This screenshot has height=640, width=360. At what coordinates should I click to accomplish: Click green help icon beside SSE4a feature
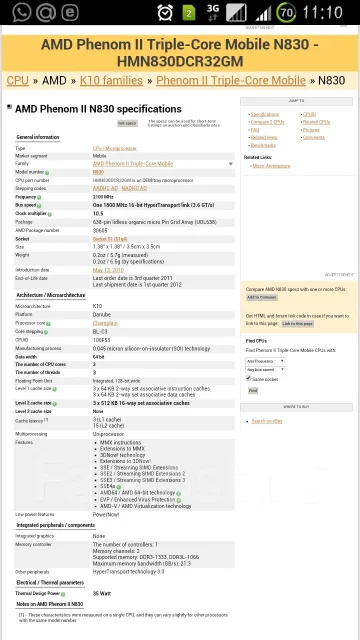point(118,487)
